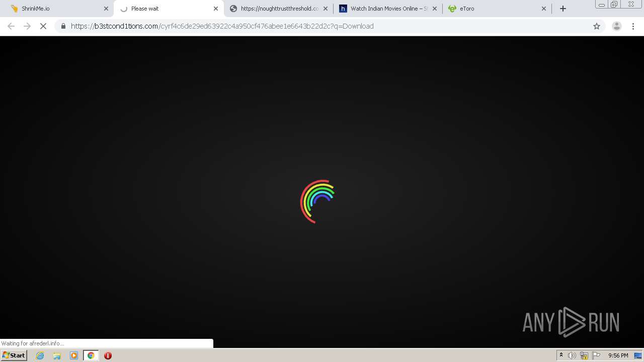Switch to Watch Indian Movies Online tab

(x=388, y=9)
